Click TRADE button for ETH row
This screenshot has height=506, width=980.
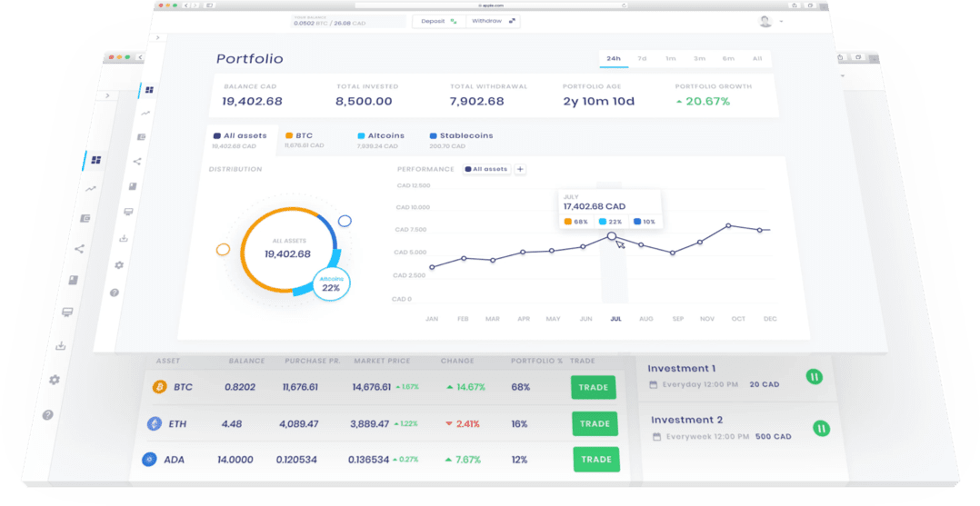[595, 423]
